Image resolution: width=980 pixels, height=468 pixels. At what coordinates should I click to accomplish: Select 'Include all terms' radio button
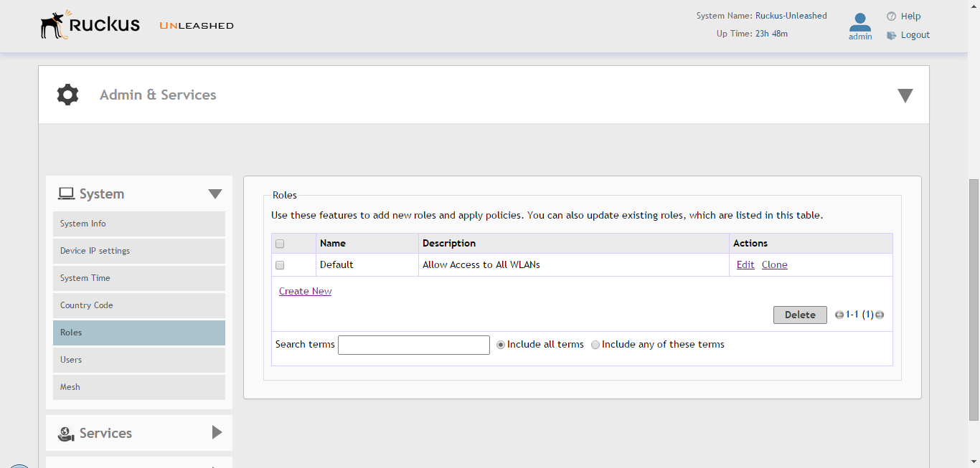501,345
